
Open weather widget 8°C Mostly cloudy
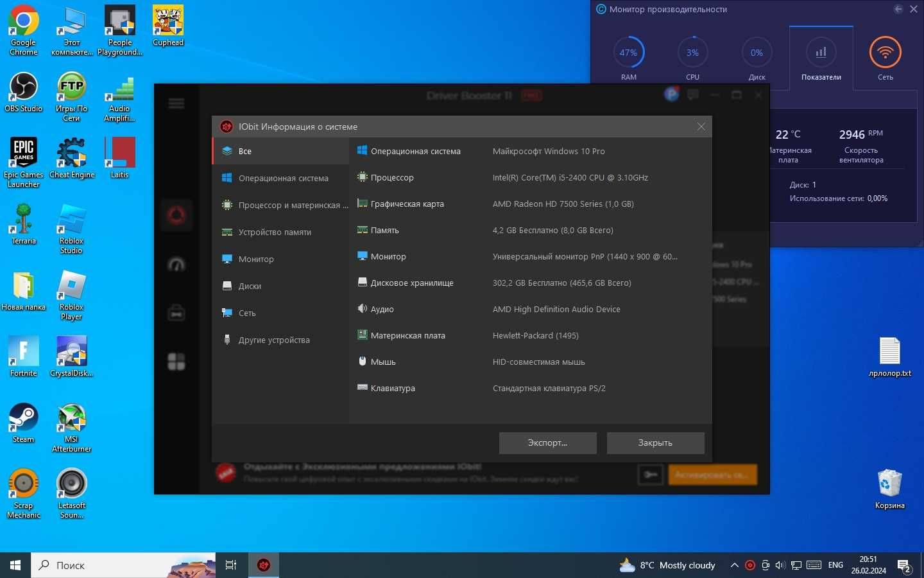click(667, 565)
